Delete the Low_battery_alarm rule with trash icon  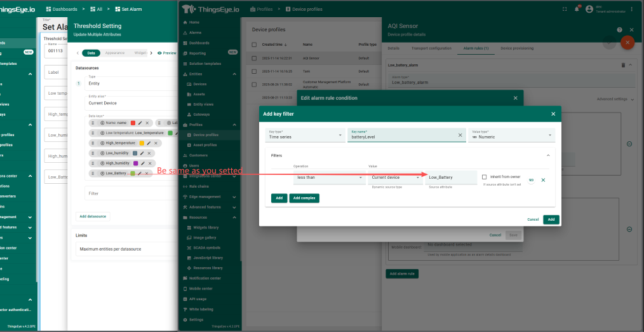pos(622,65)
